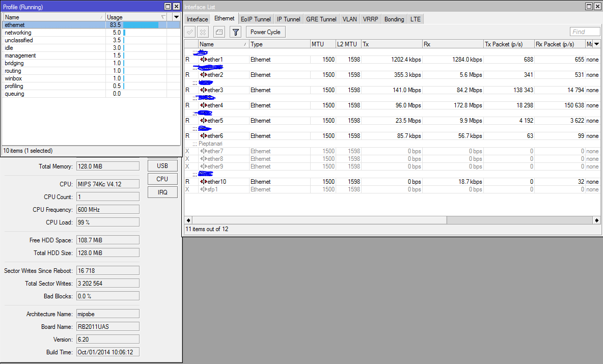Click the Disable X toolbar icon
The height and width of the screenshot is (364, 603).
[203, 32]
